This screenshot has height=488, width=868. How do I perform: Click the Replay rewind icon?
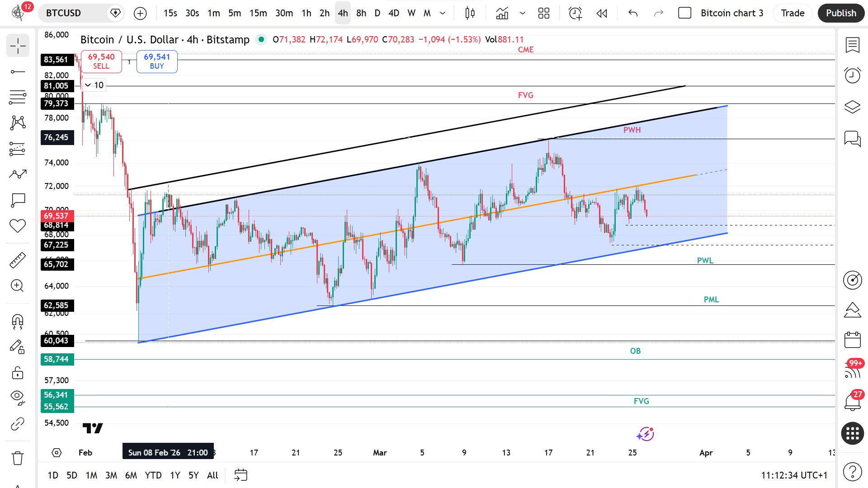pos(602,13)
